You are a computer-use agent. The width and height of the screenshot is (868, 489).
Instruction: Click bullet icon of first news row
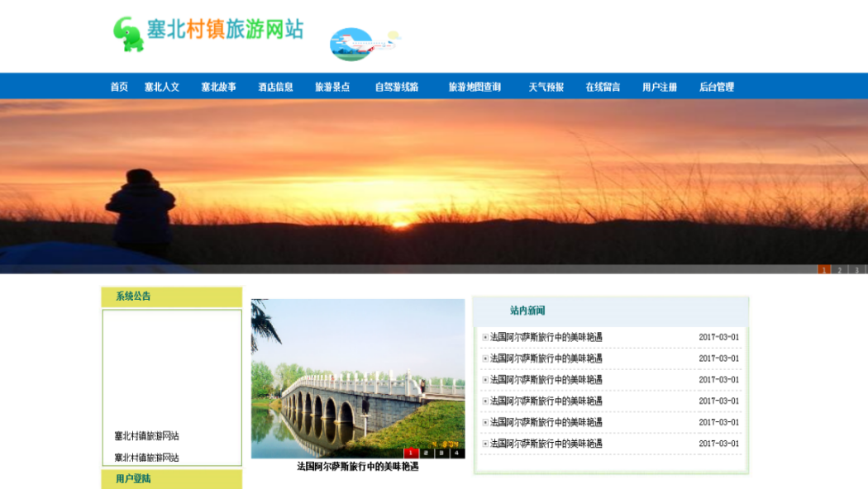tap(485, 338)
